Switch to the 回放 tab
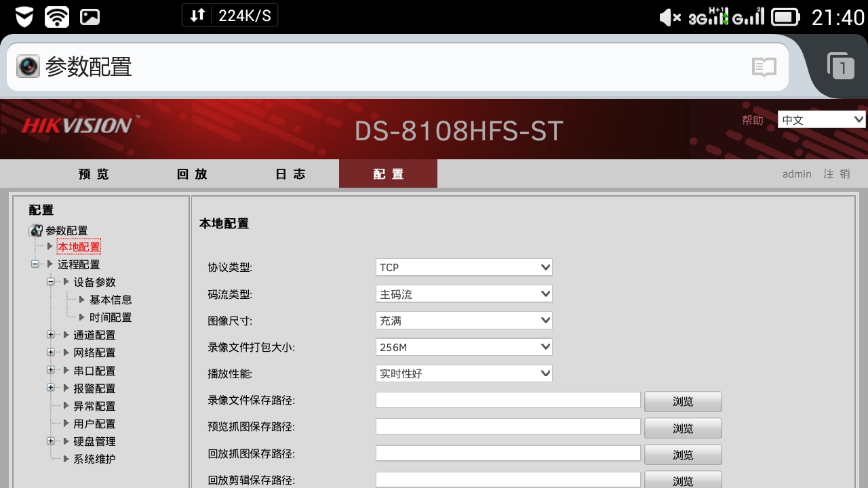The height and width of the screenshot is (488, 868). click(192, 174)
